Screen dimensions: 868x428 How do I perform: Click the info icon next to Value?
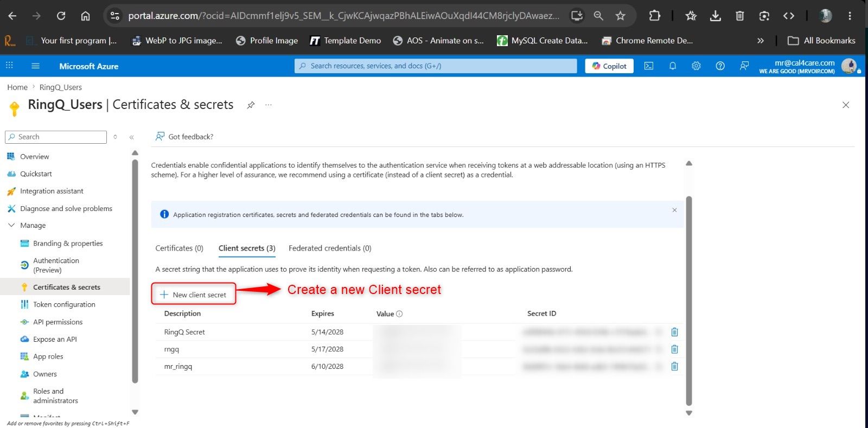pos(399,314)
